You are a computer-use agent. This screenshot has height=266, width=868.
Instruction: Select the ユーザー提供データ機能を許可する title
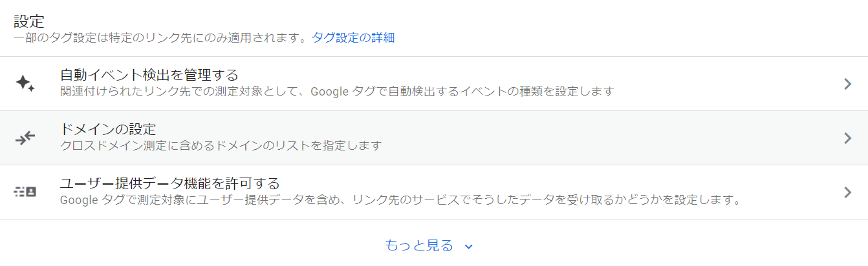(x=169, y=183)
